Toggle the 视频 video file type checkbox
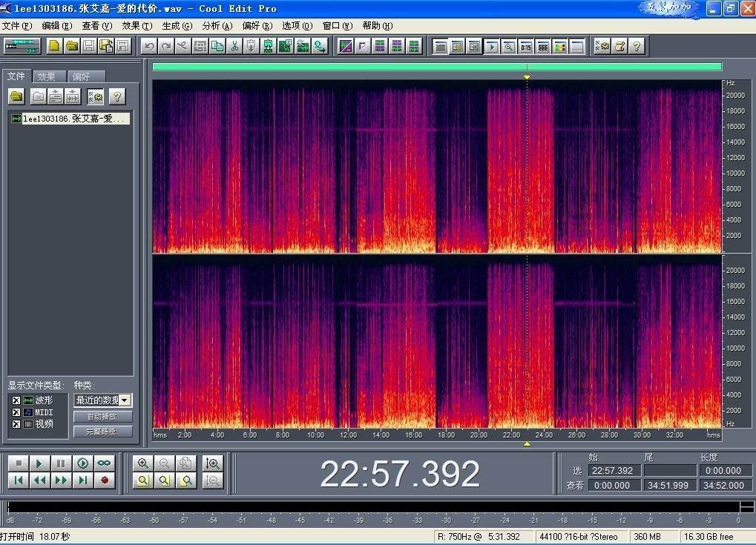This screenshot has height=545, width=756. click(x=16, y=424)
